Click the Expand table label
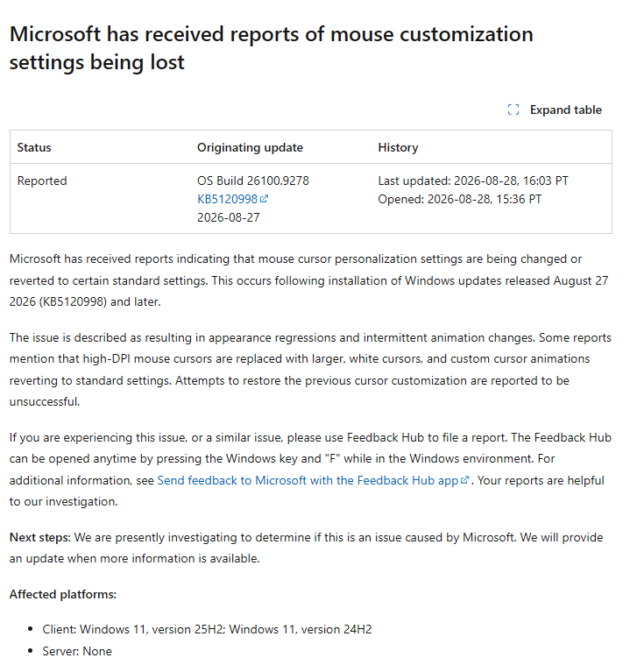Screen dimensions: 630x672 pyautogui.click(x=566, y=110)
